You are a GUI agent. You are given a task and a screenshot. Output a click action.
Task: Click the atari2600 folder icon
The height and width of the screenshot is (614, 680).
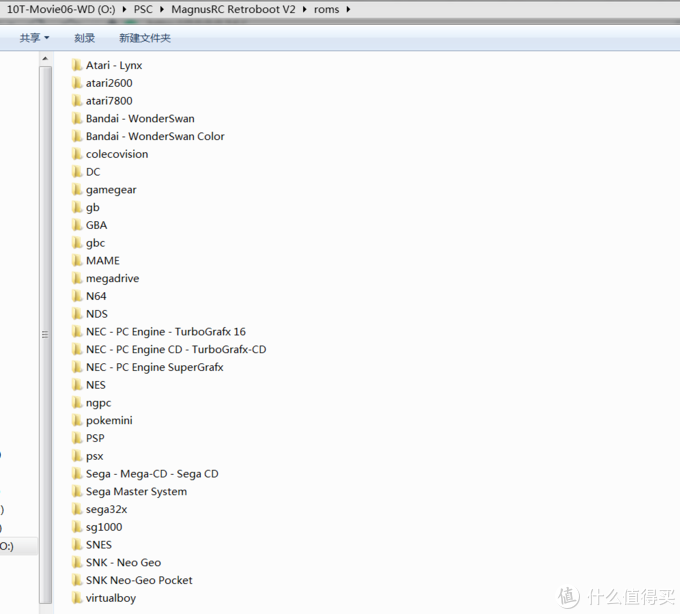tap(77, 83)
